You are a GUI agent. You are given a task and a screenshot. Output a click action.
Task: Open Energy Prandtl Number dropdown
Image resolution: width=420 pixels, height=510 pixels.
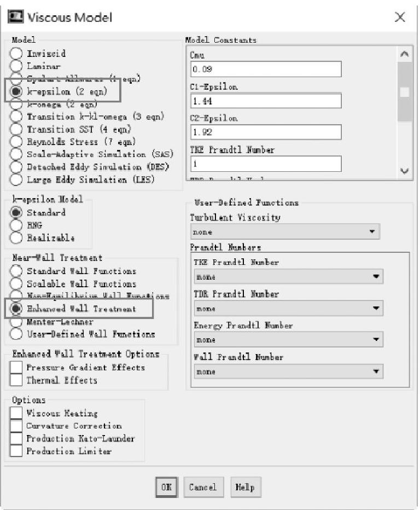pyautogui.click(x=289, y=340)
